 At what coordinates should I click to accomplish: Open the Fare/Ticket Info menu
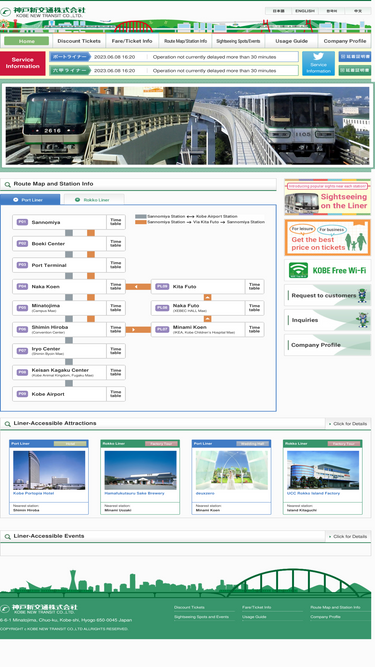click(132, 41)
